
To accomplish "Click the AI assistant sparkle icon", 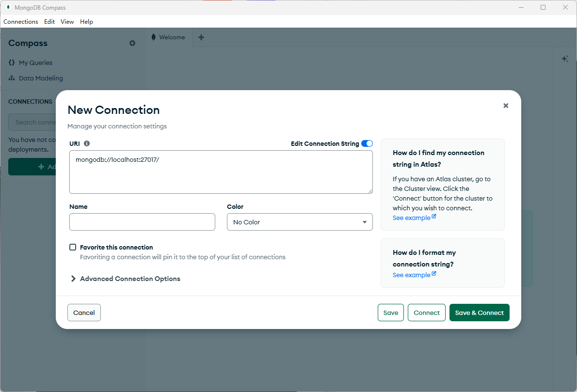I will [564, 58].
